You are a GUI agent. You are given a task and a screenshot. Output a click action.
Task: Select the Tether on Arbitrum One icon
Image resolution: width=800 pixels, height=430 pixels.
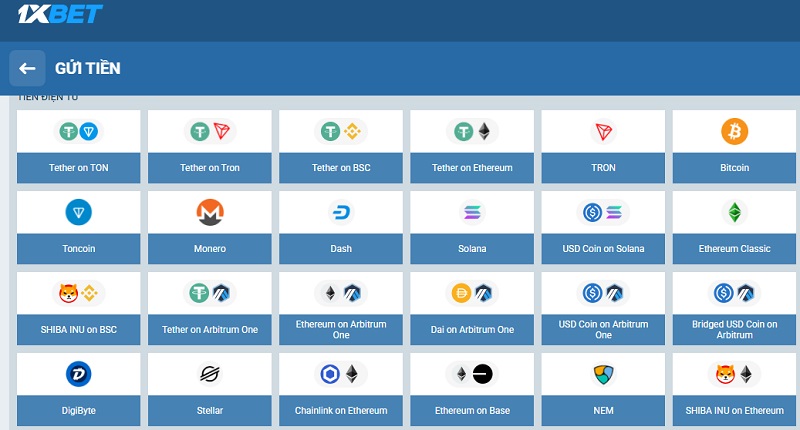pos(210,293)
